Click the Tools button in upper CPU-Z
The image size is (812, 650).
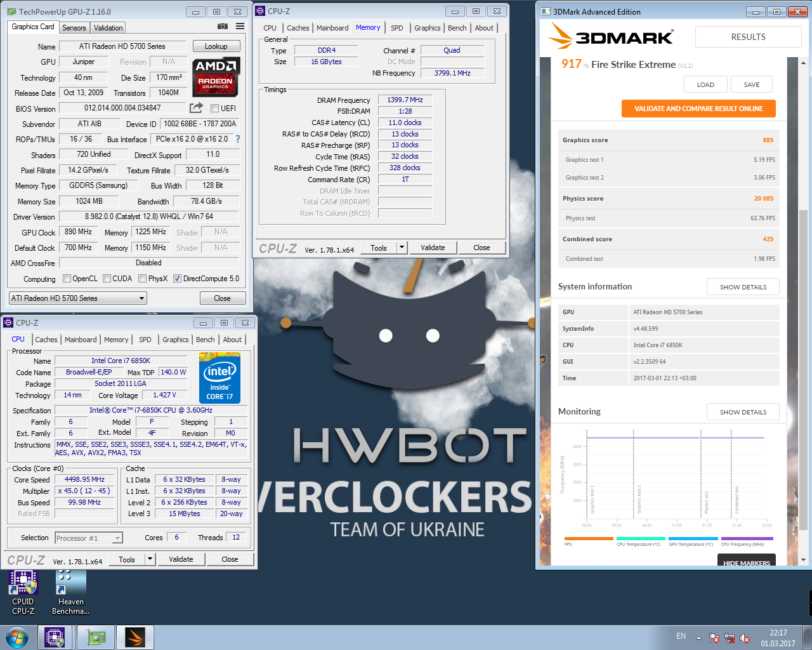click(x=379, y=248)
